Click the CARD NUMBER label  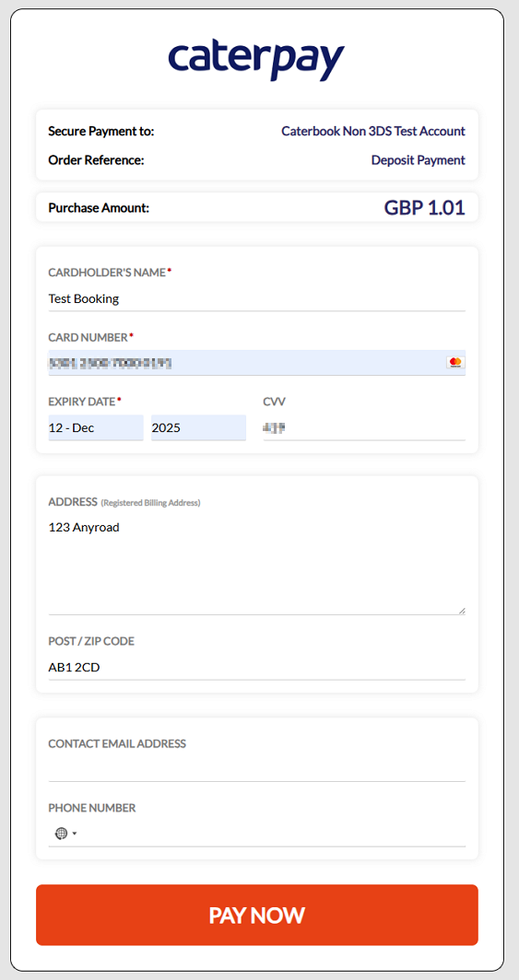(x=90, y=337)
